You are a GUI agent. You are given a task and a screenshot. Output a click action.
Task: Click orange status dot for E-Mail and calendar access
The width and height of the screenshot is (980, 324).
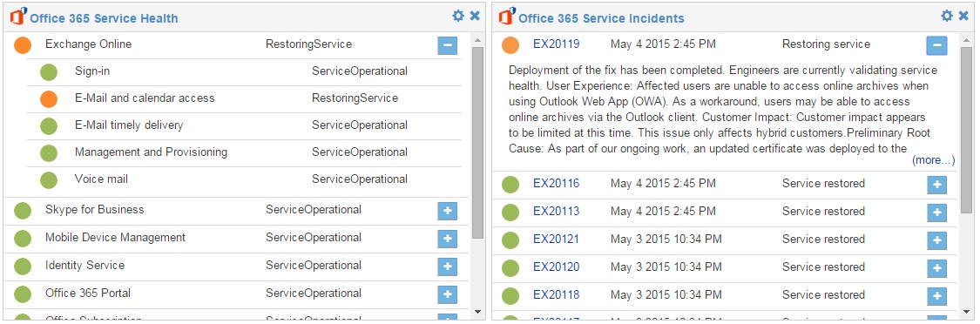point(49,98)
